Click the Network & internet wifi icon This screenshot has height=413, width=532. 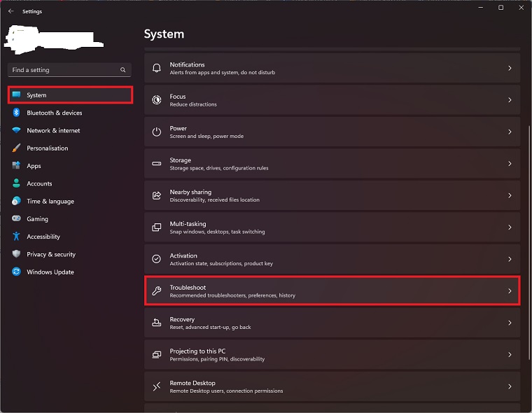pyautogui.click(x=16, y=131)
